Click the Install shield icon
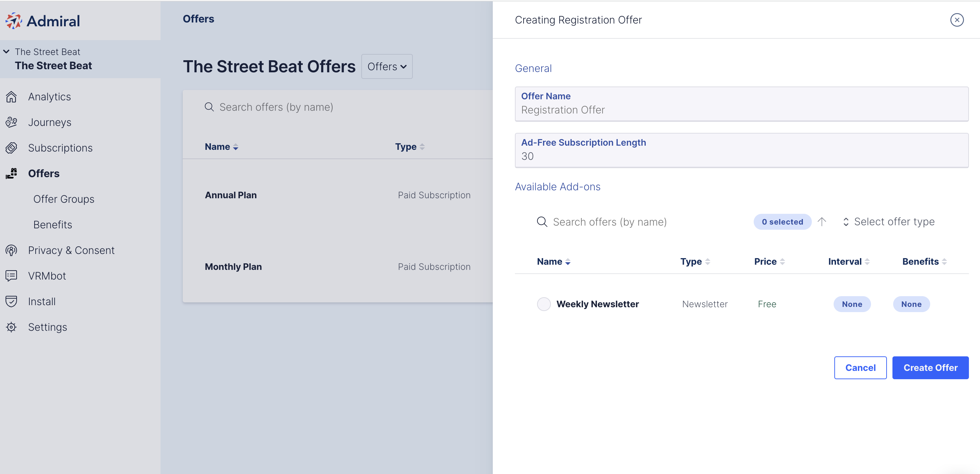Screen dimensions: 980x474 11,301
